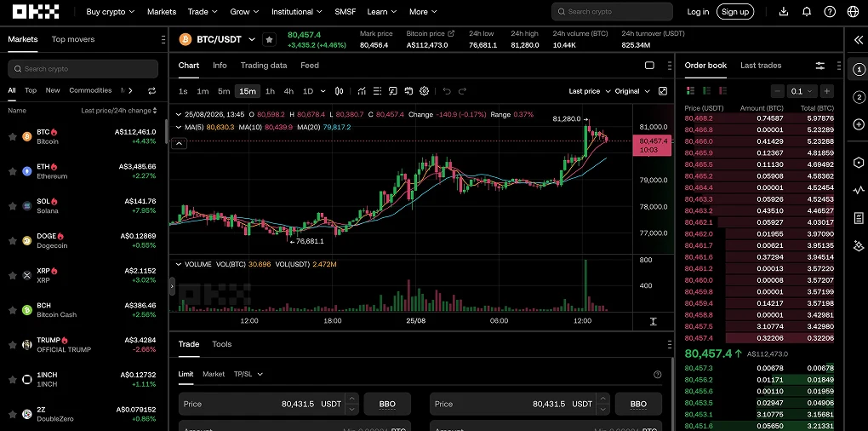Switch to Trading data tab
The width and height of the screenshot is (868, 431).
click(x=264, y=66)
